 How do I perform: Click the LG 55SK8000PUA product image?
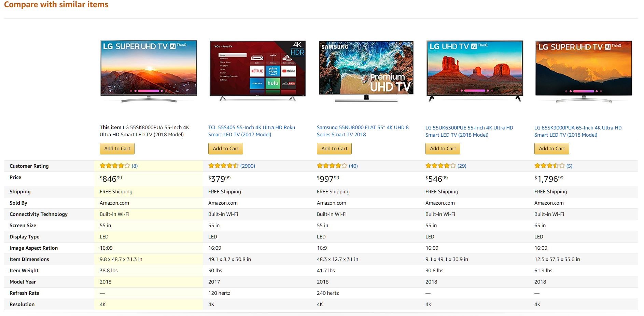[x=149, y=71]
